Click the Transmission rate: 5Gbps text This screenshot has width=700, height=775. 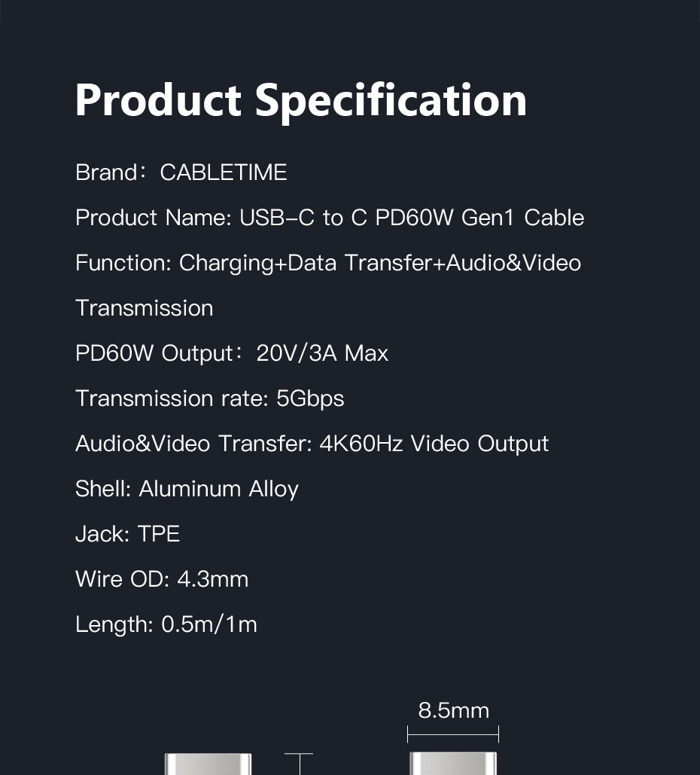[x=209, y=398]
